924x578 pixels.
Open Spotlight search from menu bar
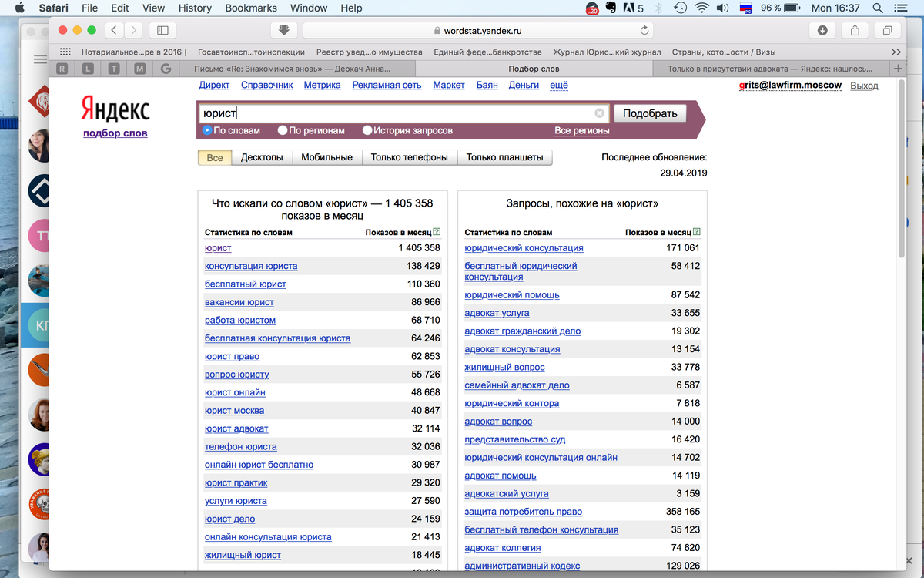tap(877, 9)
